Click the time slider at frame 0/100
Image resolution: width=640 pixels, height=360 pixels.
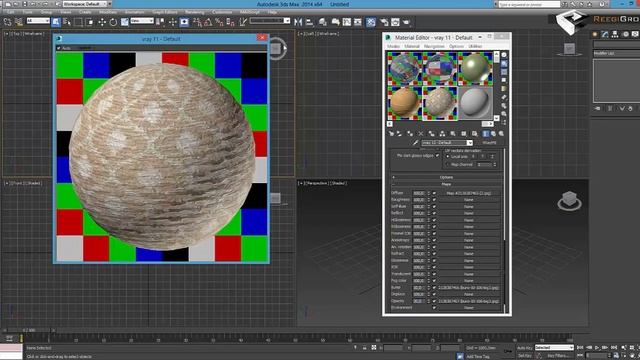(x=29, y=330)
